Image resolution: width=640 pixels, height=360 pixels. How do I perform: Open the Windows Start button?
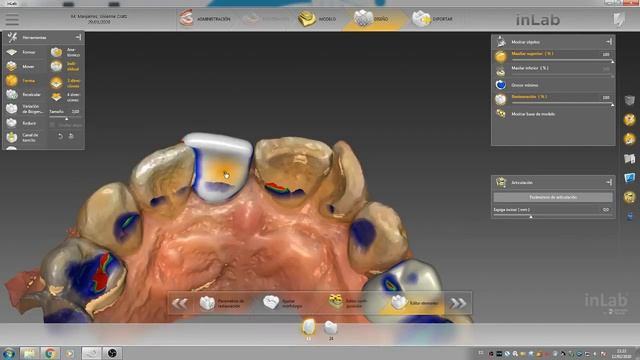[9, 353]
